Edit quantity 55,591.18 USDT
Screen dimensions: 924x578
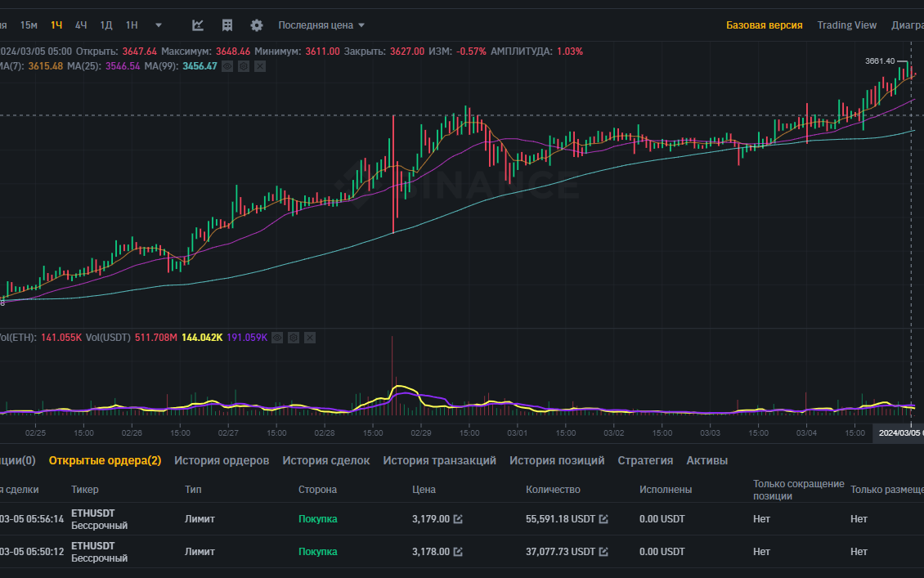603,519
